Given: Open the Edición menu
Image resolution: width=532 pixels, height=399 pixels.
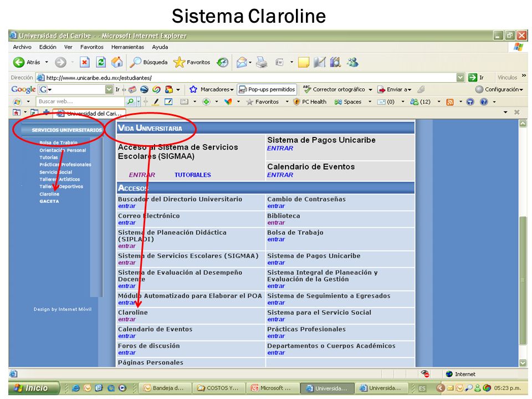Looking at the screenshot, I should (x=48, y=47).
